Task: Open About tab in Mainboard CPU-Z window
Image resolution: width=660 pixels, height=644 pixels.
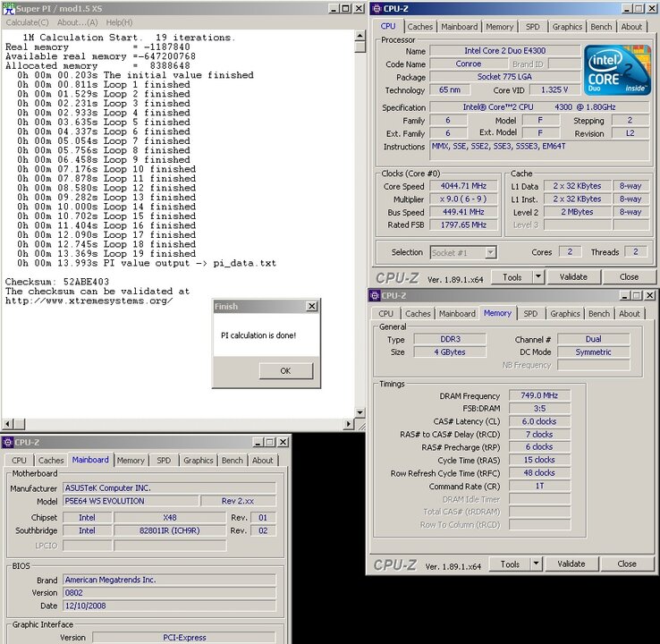Action: coord(263,461)
